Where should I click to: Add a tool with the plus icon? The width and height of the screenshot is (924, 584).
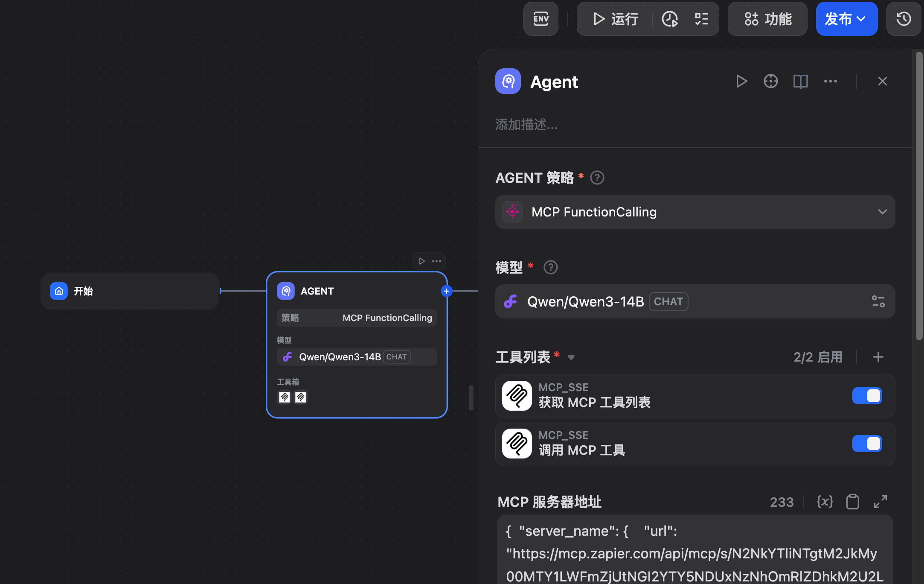(878, 357)
